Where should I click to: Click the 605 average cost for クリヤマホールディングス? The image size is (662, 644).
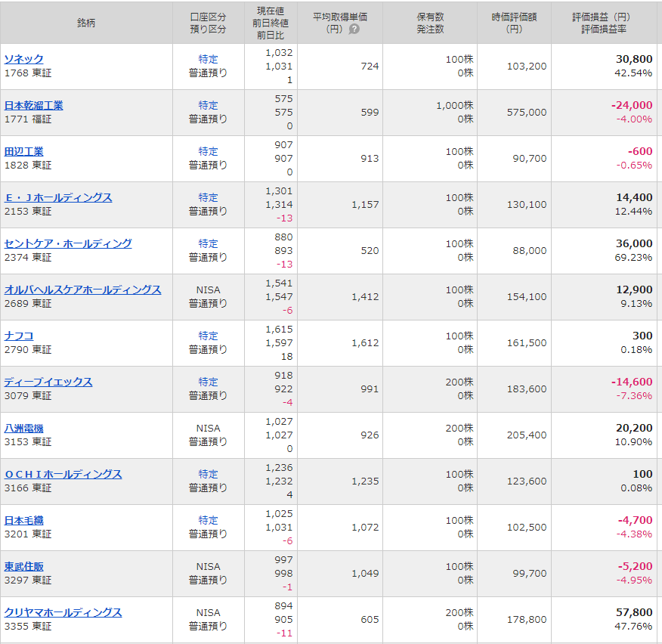370,620
